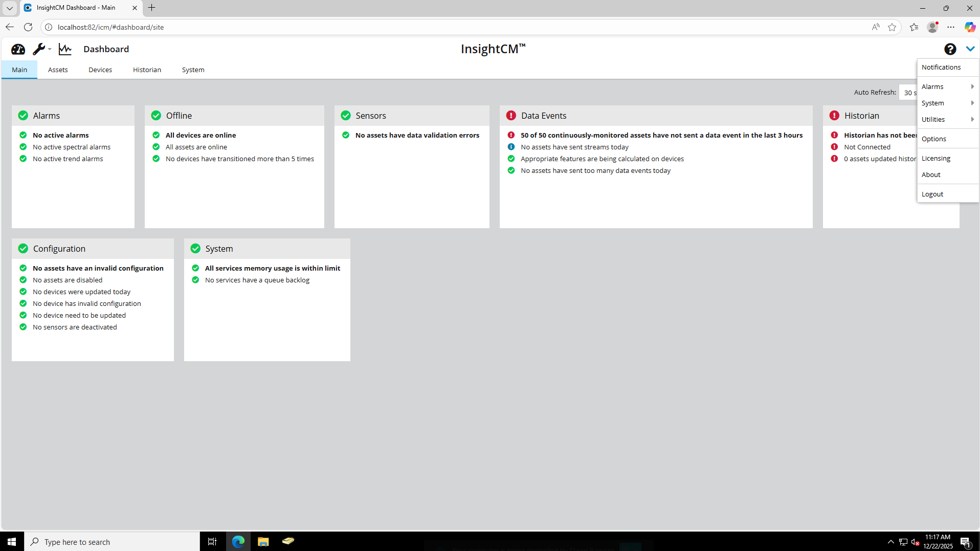
Task: Click 'No assets have data validation errors'
Action: pos(417,135)
